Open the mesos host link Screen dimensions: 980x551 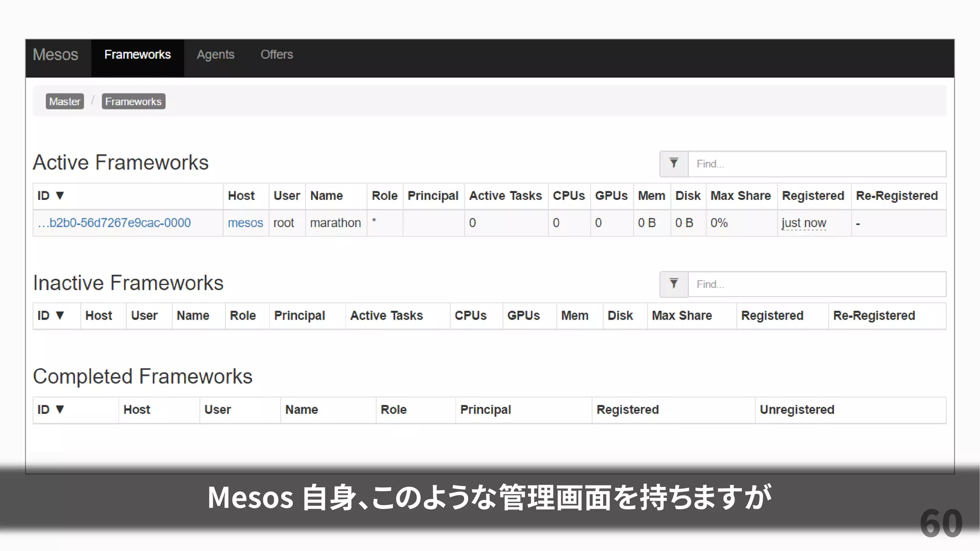(x=245, y=223)
